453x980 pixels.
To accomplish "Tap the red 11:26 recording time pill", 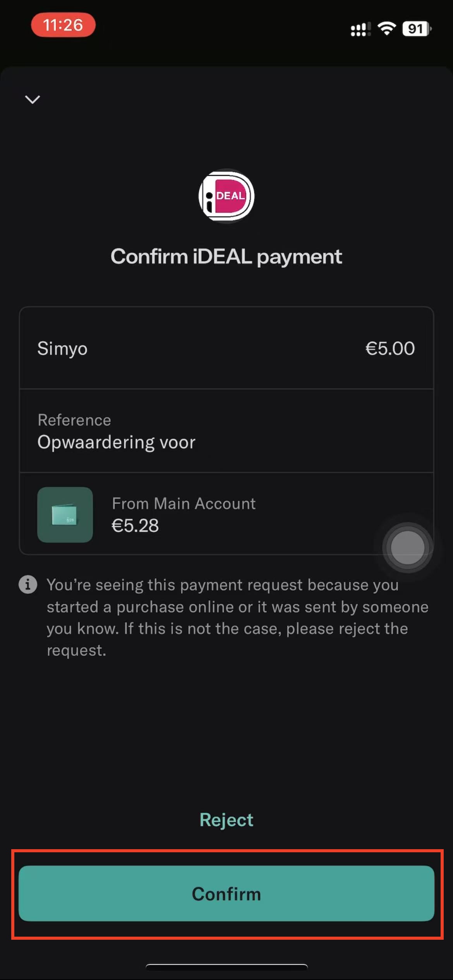I will click(x=63, y=25).
